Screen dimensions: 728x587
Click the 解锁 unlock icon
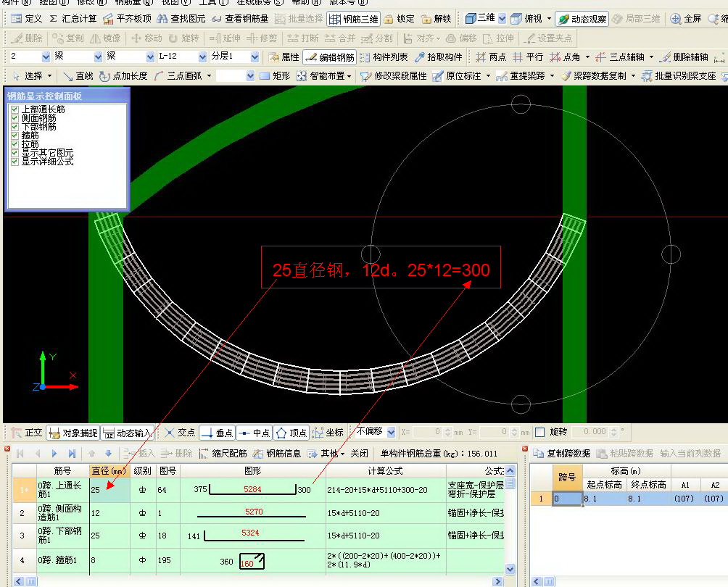(436, 19)
